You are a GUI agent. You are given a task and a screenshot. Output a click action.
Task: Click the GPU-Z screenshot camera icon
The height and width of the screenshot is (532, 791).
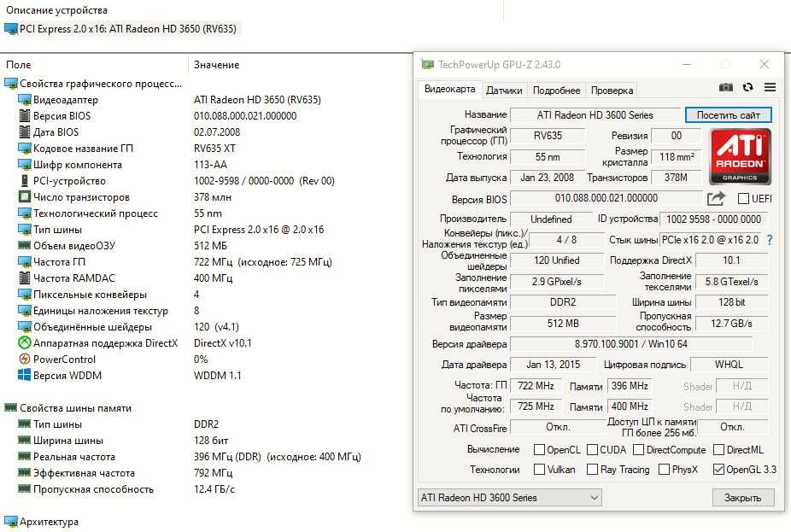[x=726, y=87]
